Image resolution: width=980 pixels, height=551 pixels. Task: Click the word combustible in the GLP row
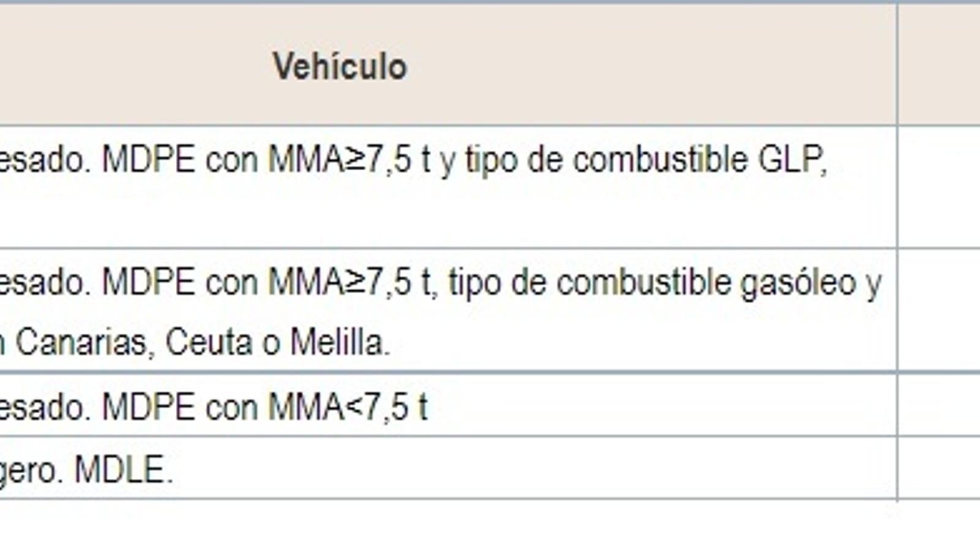[x=661, y=160]
